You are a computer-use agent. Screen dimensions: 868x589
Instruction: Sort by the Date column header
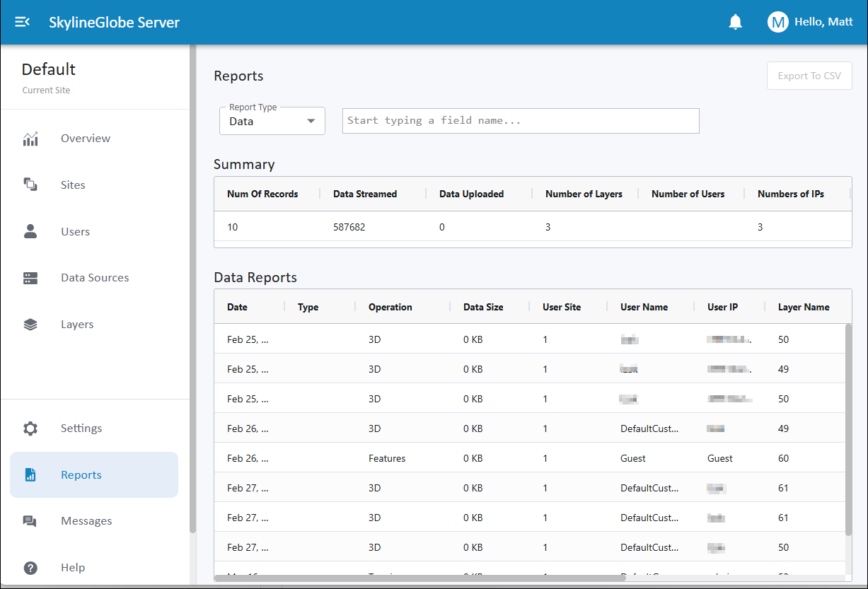[x=238, y=307]
